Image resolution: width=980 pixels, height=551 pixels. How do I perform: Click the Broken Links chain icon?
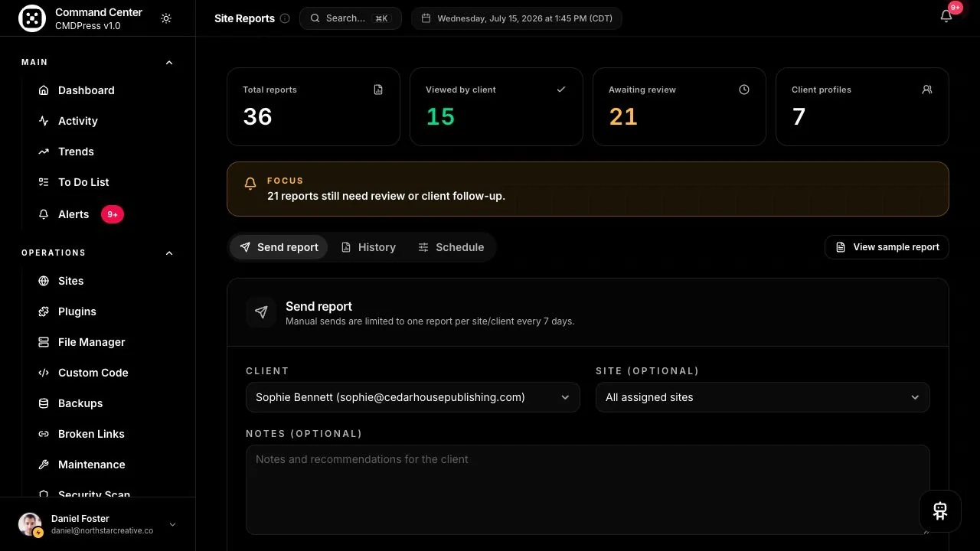coord(44,434)
